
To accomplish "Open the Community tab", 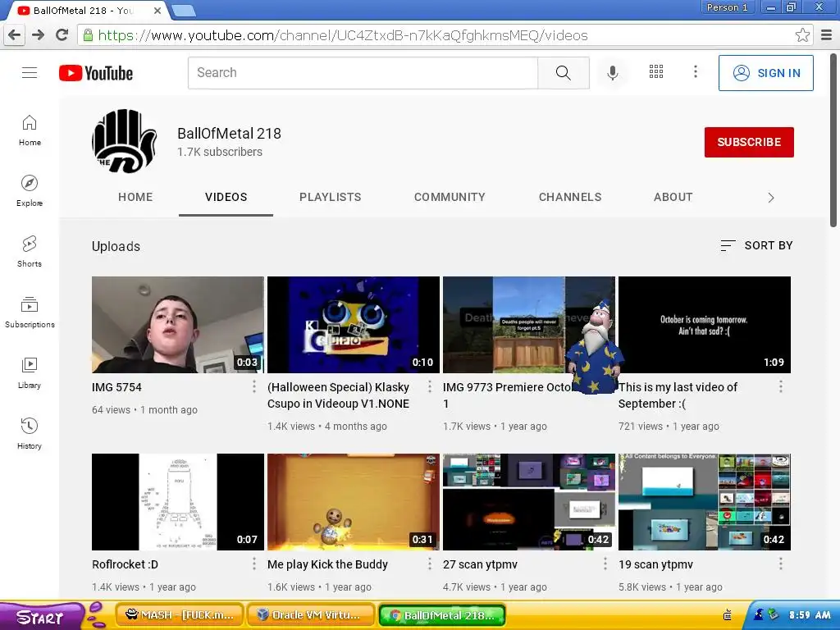I will 450,197.
